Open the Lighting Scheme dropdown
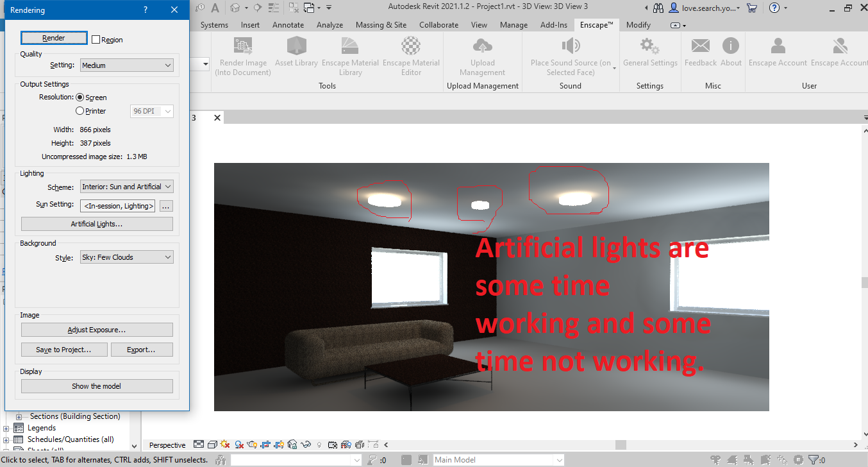Screen dimensions: 868x467 [x=127, y=187]
